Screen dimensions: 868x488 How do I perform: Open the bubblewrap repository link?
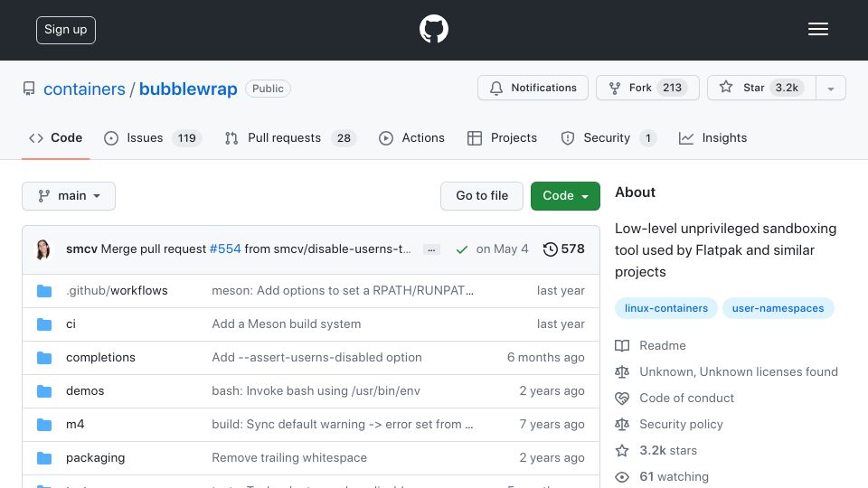[x=188, y=89]
